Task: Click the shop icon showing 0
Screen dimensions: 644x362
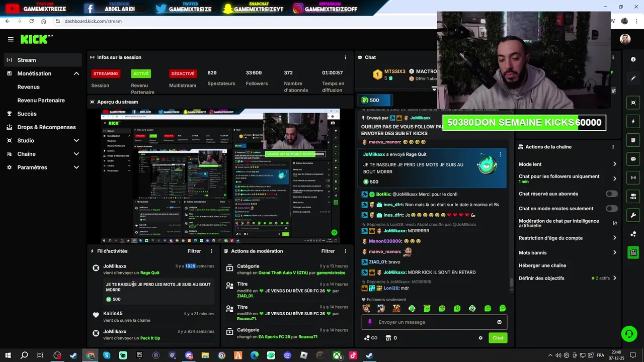Action: click(x=391, y=338)
